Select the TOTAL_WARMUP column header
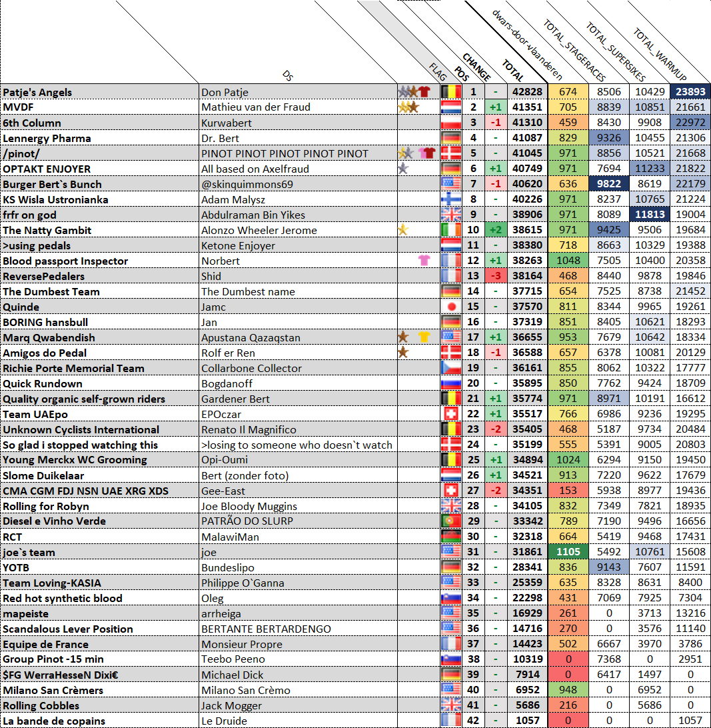The height and width of the screenshot is (728, 711). pos(660,54)
